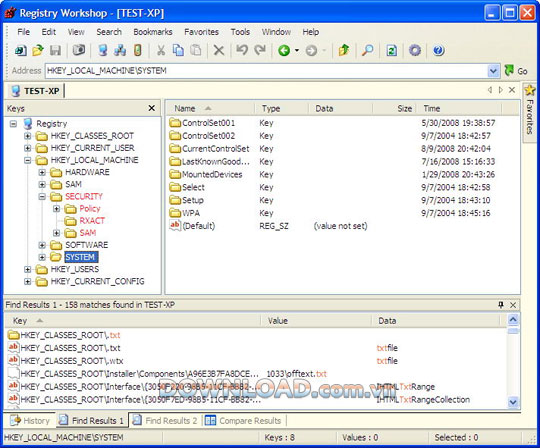Click the next tab arrow in tab strip
540x448 pixels.
[500, 90]
